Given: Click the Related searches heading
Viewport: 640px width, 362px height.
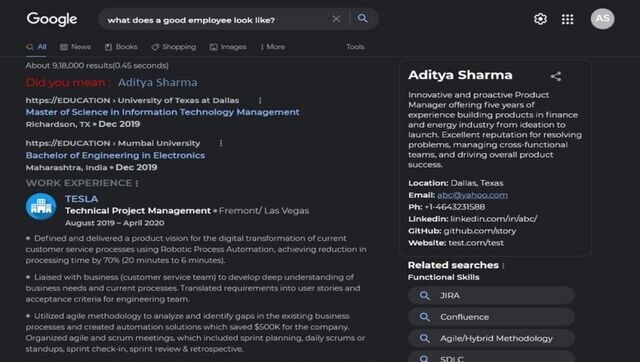Looking at the screenshot, I should pos(453,265).
